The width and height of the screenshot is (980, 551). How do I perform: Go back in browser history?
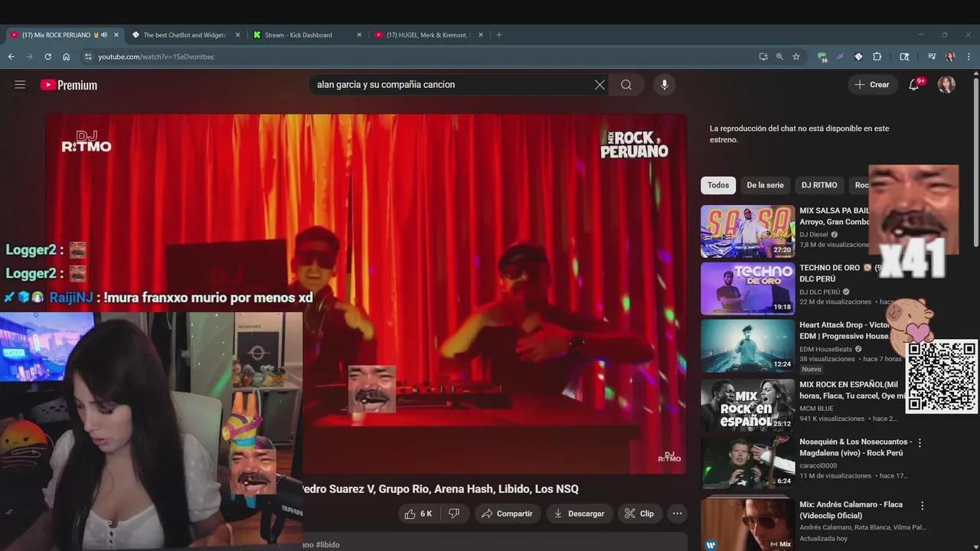[11, 57]
